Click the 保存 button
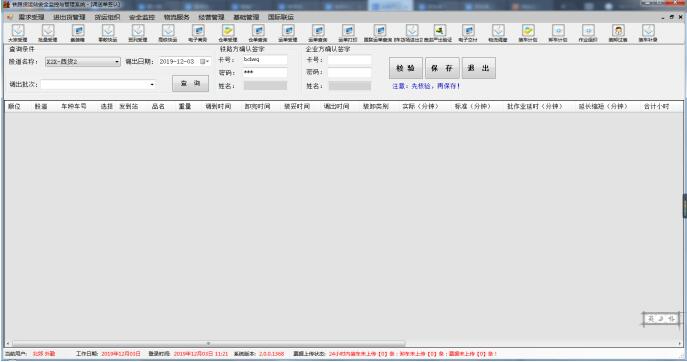Image resolution: width=687 pixels, height=362 pixels. point(442,68)
